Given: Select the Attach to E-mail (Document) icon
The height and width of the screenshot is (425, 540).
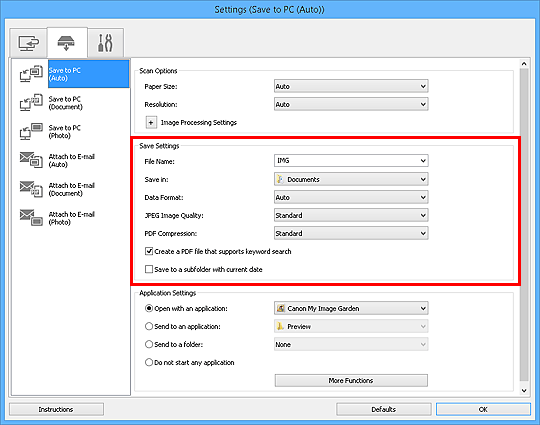Looking at the screenshot, I should pos(31,189).
